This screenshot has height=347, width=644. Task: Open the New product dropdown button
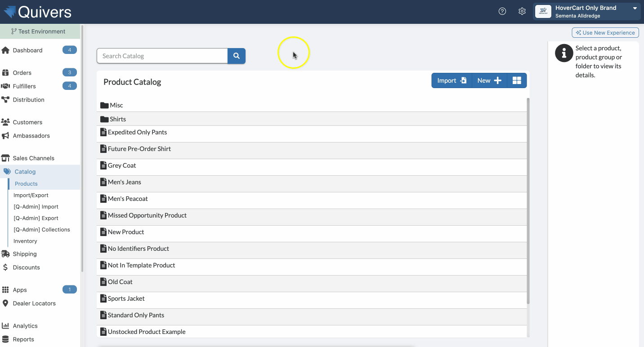(489, 80)
